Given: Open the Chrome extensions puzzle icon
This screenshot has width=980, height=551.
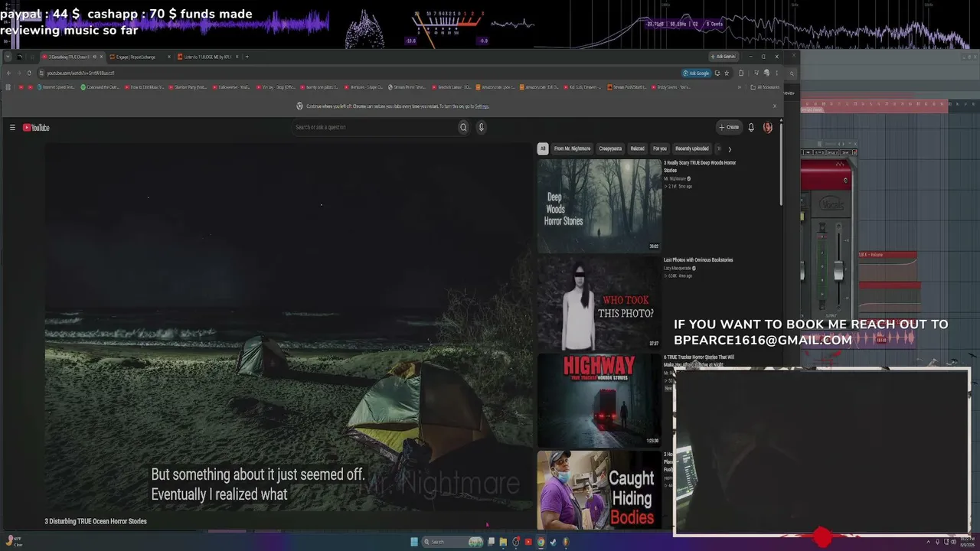Looking at the screenshot, I should click(740, 73).
